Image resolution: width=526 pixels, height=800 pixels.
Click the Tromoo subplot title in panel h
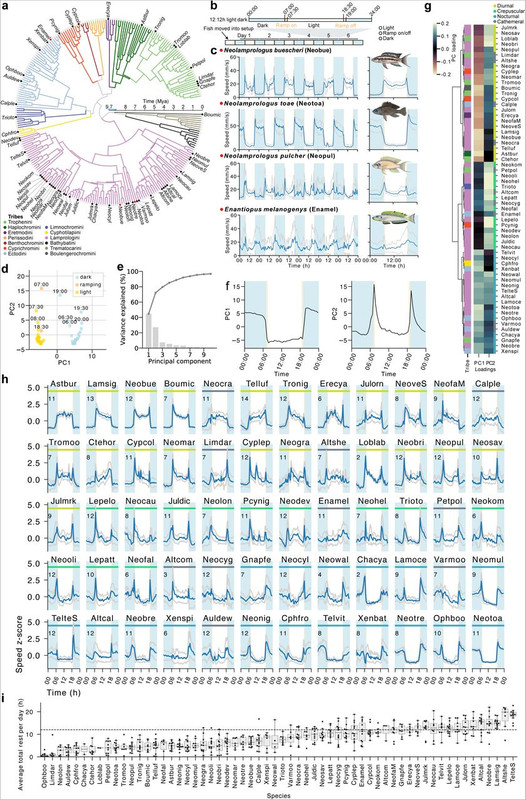[x=64, y=442]
